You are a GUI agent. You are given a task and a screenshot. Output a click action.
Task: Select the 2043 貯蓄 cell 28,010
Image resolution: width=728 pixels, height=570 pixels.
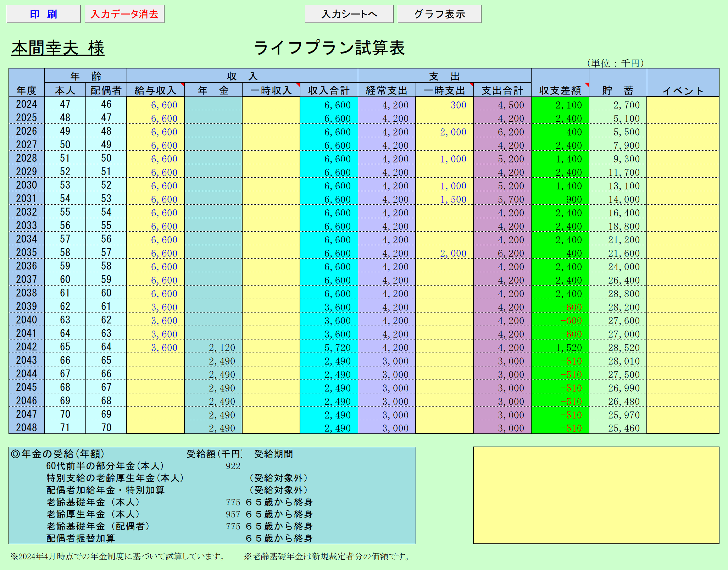click(618, 360)
